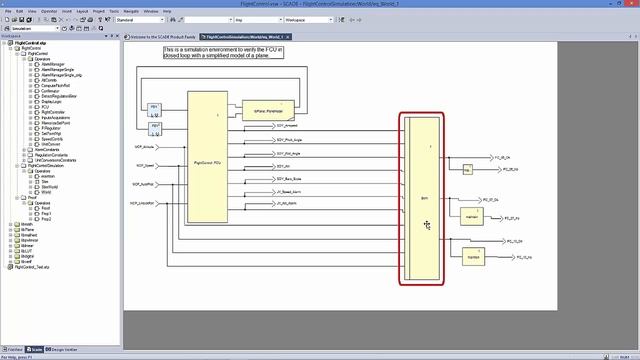Select FlightControl.etp root project
The image size is (640, 360).
pyautogui.click(x=30, y=43)
